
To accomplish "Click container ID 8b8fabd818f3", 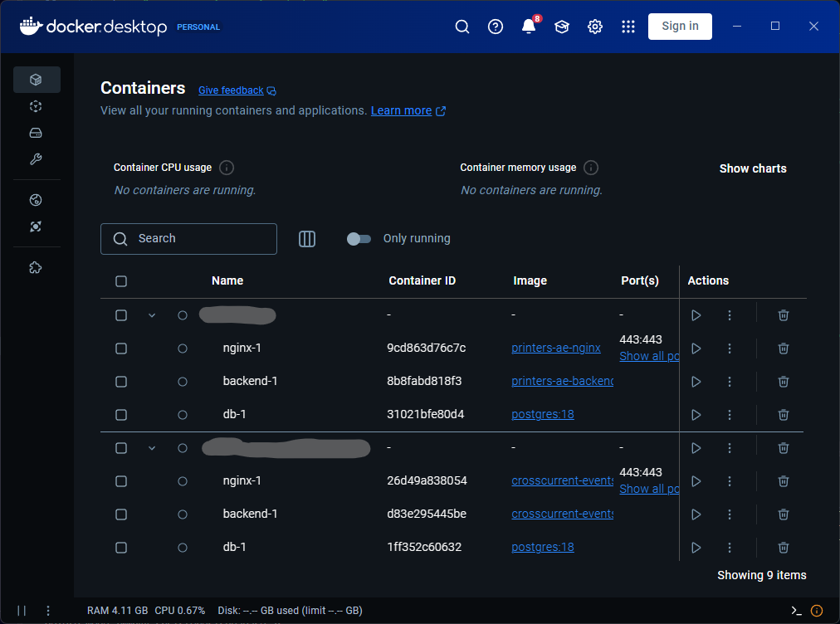I will pyautogui.click(x=424, y=382).
